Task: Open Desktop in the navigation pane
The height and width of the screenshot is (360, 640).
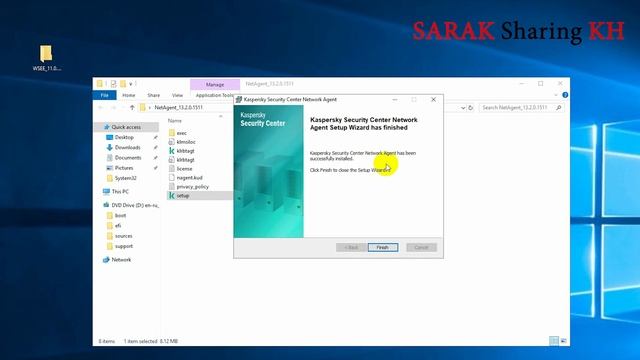Action: [x=124, y=137]
